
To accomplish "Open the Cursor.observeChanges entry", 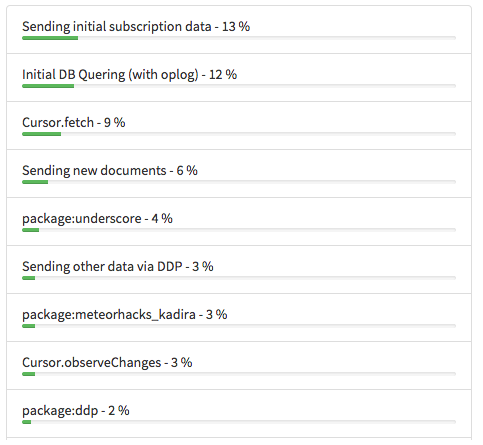I will 239,365.
